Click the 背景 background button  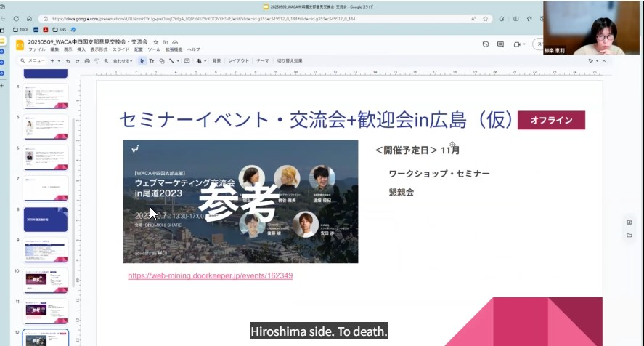pyautogui.click(x=216, y=61)
